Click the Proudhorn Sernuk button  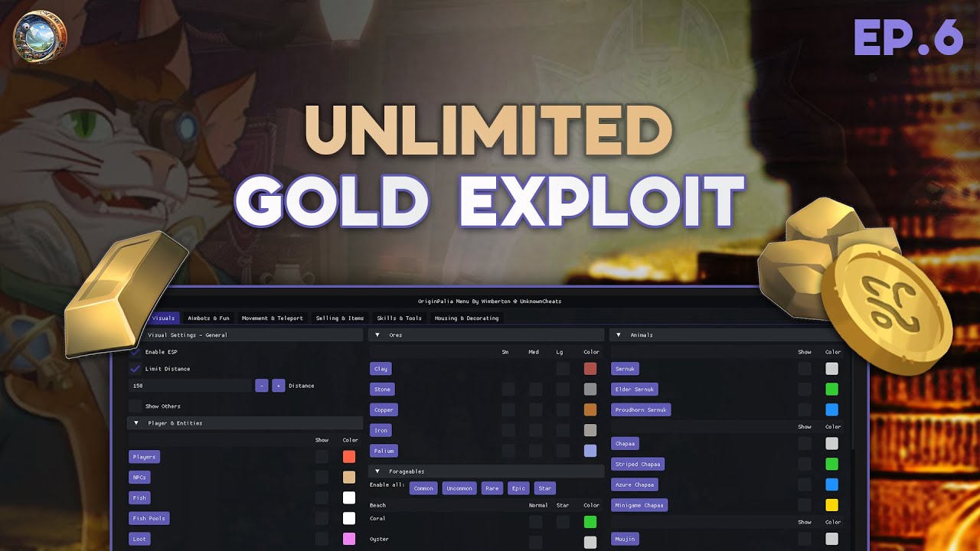click(x=642, y=410)
